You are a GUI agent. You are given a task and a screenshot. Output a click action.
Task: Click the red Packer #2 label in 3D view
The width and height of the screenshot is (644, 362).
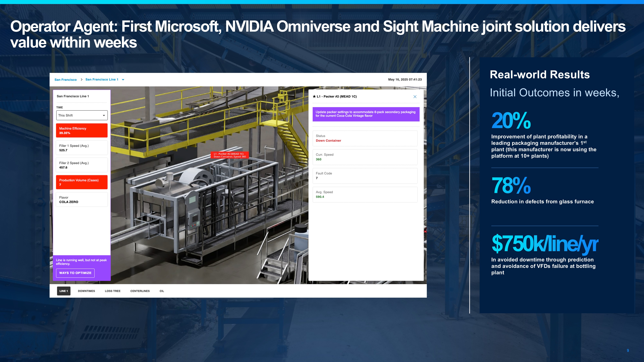point(229,155)
